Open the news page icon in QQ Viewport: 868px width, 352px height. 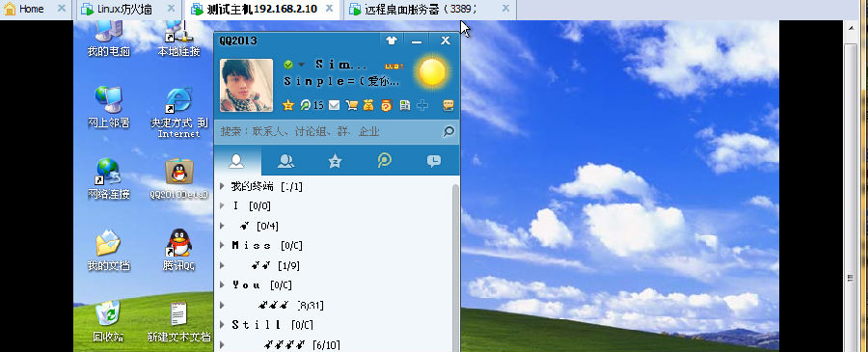tap(405, 104)
